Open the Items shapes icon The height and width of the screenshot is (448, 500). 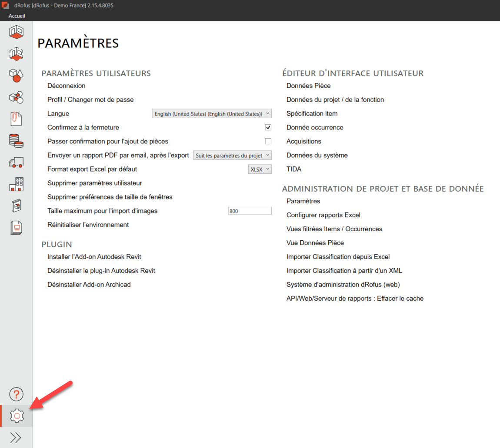pos(16,76)
